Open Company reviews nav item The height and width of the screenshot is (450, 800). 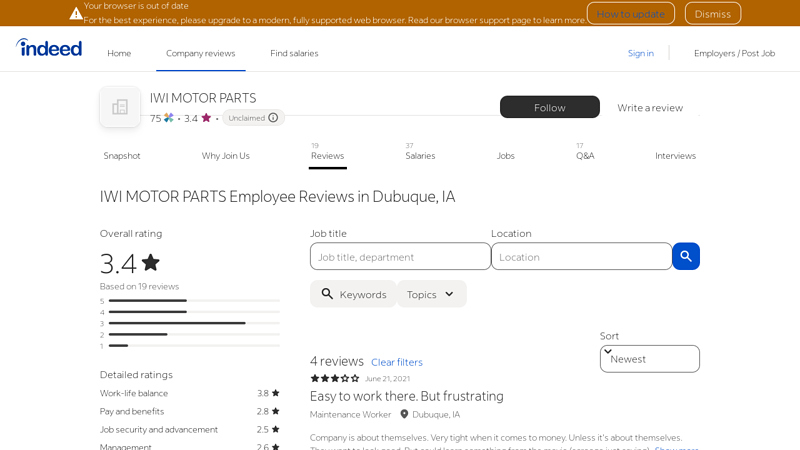point(201,53)
